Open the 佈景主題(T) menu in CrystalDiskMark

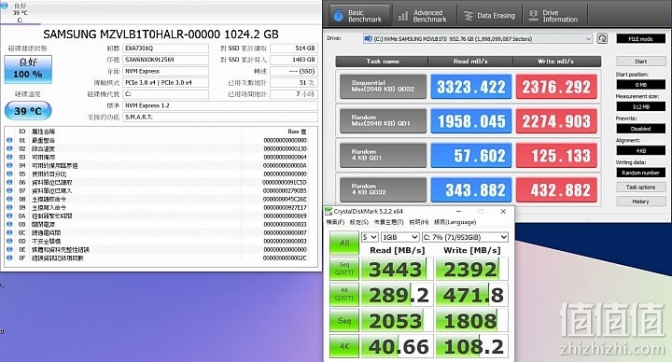pyautogui.click(x=388, y=222)
